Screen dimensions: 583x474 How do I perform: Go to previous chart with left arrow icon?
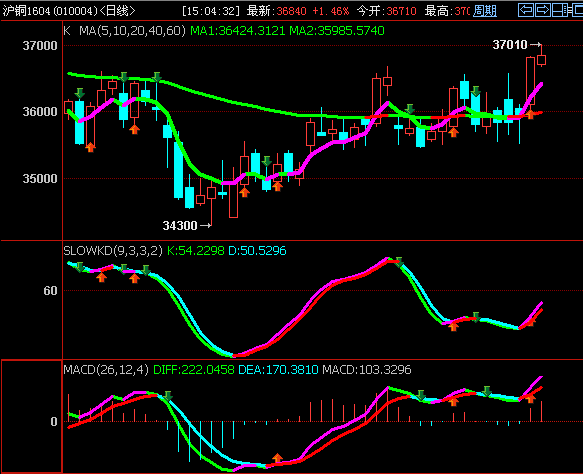pos(525,10)
